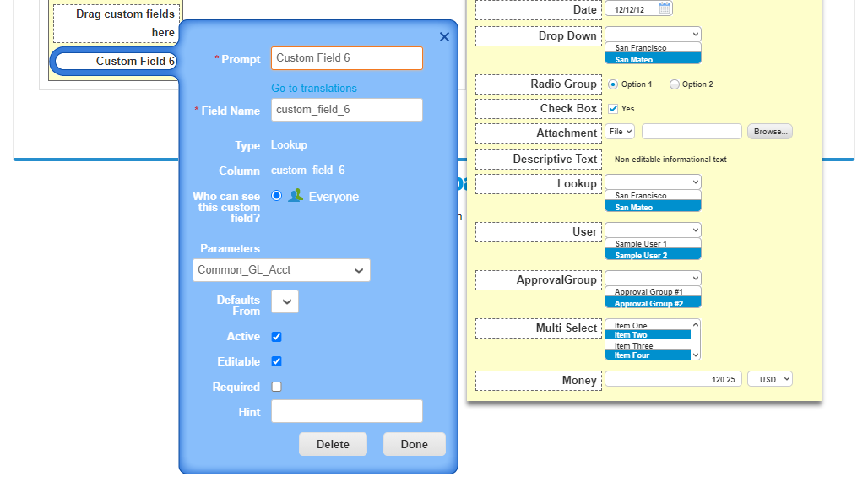
Task: Click the Browse... button for Attachment
Action: [769, 132]
